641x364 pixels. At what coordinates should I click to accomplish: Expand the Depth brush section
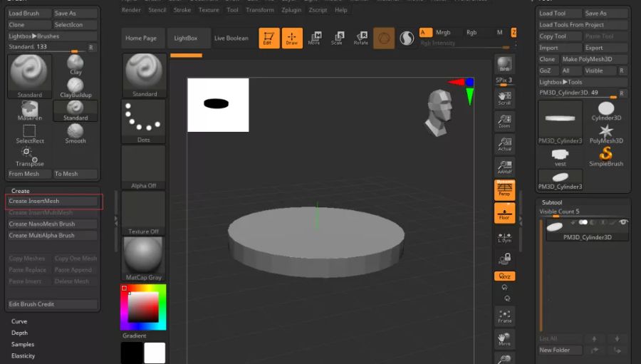click(19, 333)
